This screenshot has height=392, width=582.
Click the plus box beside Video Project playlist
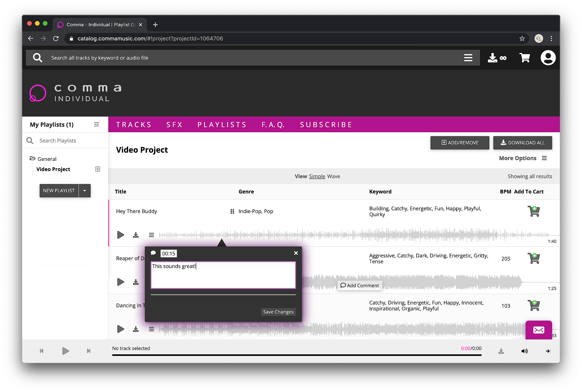(x=98, y=169)
